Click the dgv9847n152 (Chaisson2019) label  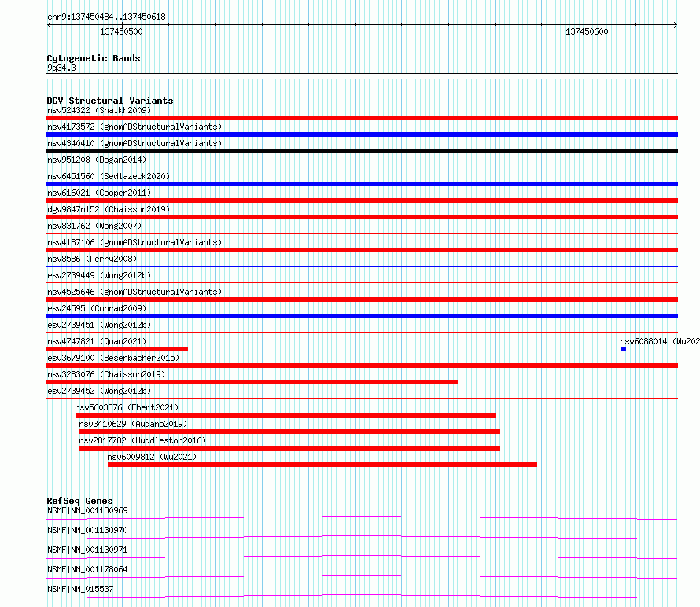point(109,209)
